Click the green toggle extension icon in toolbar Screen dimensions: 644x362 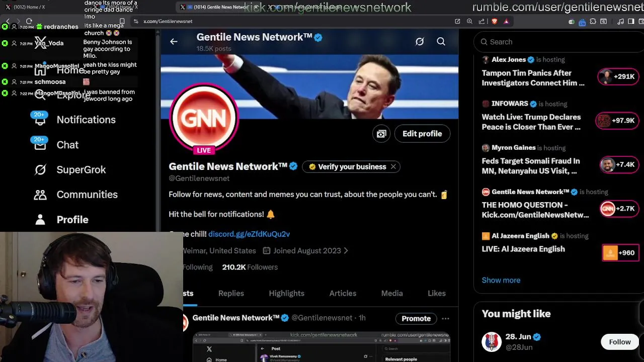coord(572,22)
